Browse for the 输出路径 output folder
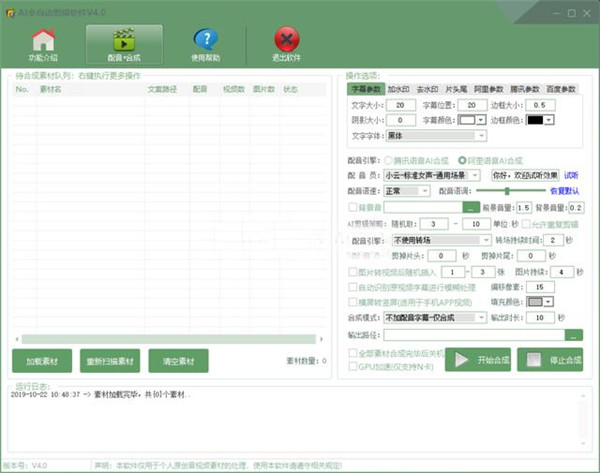Screen dimensions: 600x473 click(573, 335)
